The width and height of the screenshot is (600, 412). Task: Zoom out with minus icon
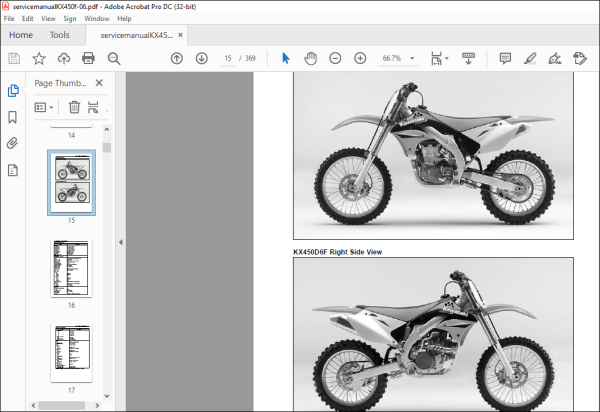point(335,59)
